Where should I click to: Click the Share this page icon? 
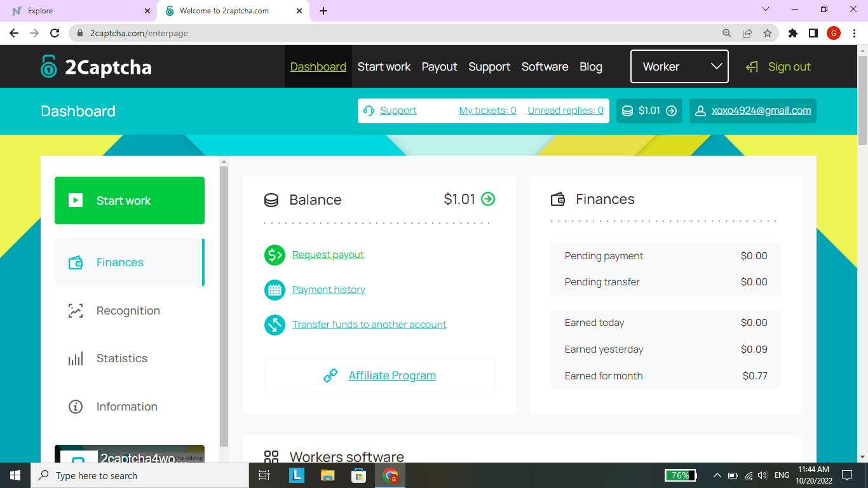tap(747, 33)
